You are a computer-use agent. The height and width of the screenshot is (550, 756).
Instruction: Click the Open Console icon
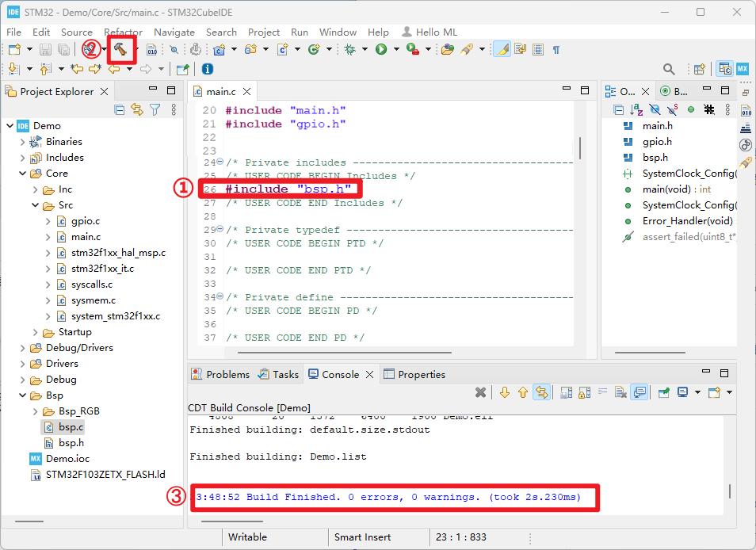coord(714,392)
